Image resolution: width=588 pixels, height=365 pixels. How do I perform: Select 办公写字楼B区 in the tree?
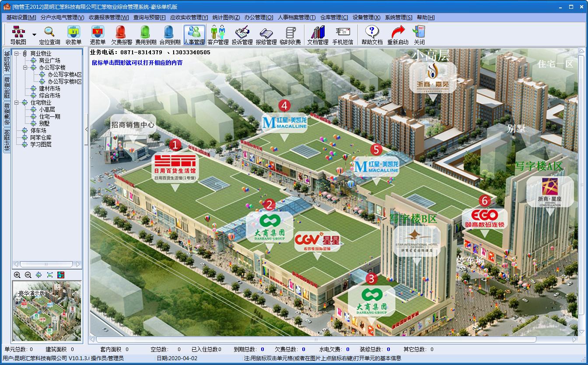click(65, 81)
